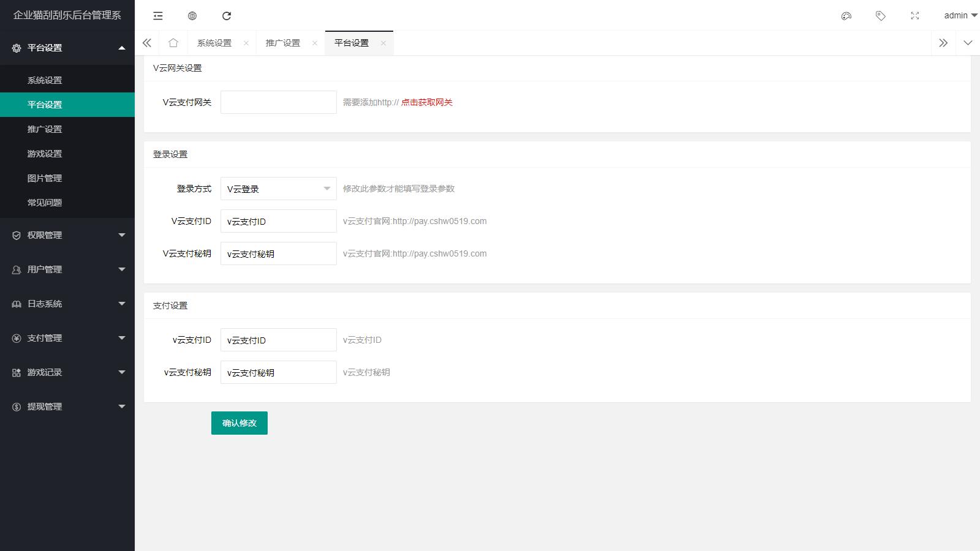Open the admin user dropdown
Viewport: 980px width, 551px height.
pos(960,16)
